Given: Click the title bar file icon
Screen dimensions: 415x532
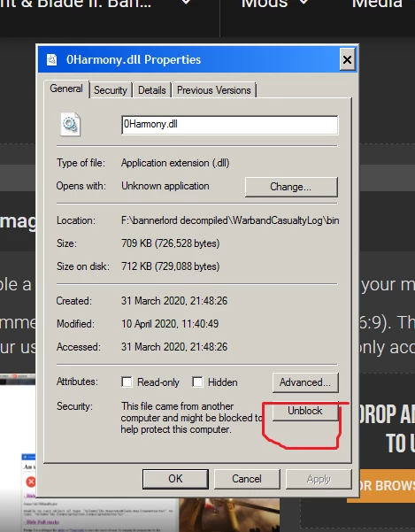Looking at the screenshot, I should [x=52, y=59].
